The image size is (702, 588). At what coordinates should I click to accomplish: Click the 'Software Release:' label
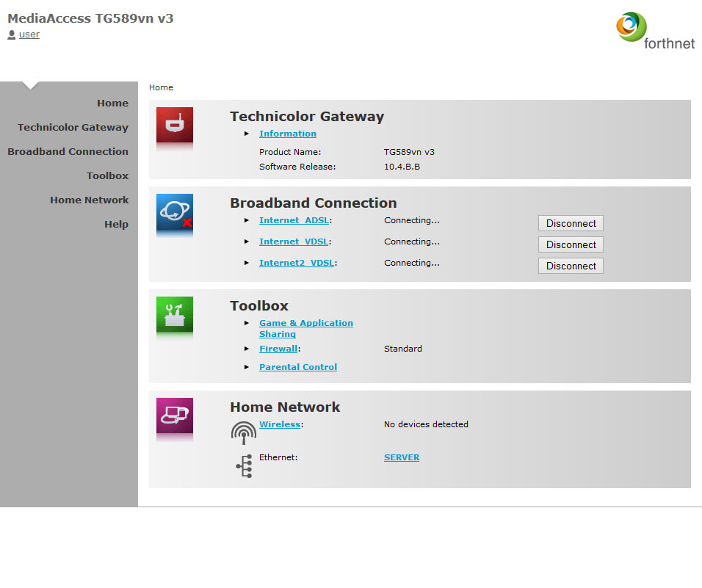coord(297,167)
